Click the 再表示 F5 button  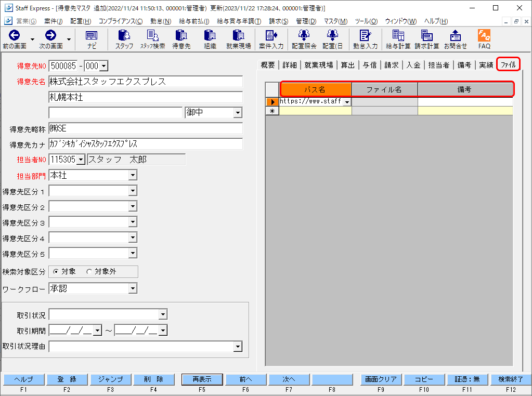[x=202, y=379]
